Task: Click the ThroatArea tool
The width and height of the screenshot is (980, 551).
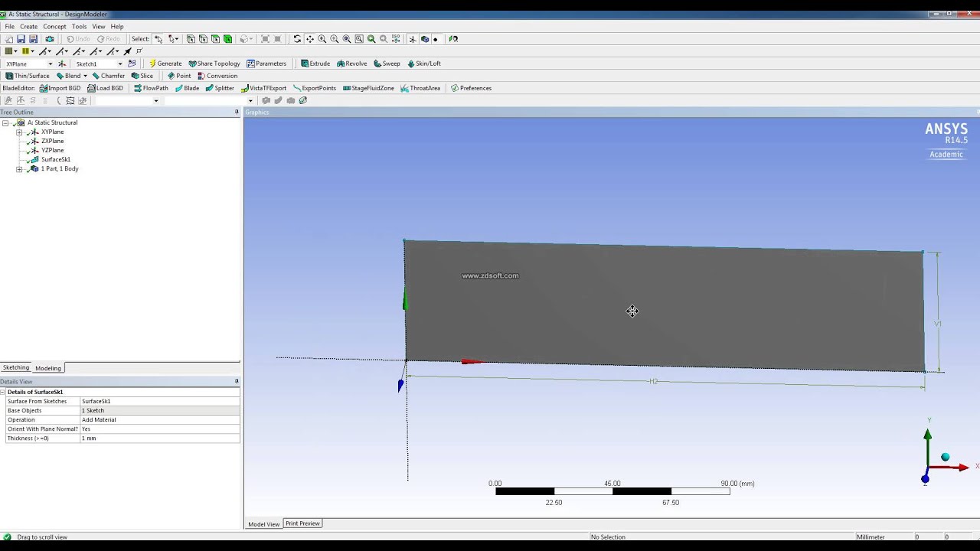Action: click(x=420, y=88)
